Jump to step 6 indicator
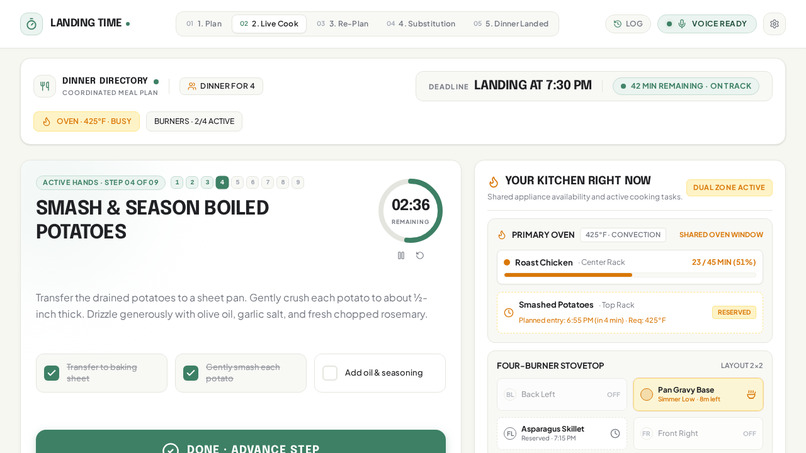Viewport: 806px width, 453px height. [x=252, y=182]
